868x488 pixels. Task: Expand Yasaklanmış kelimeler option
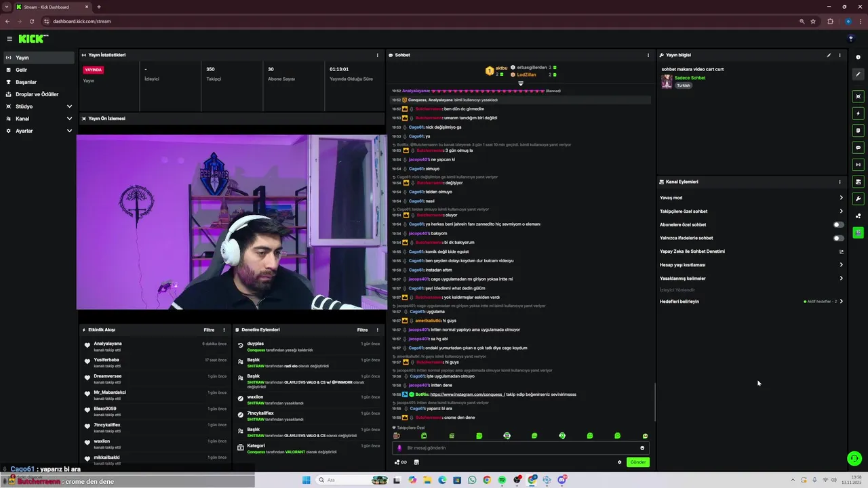coord(841,278)
